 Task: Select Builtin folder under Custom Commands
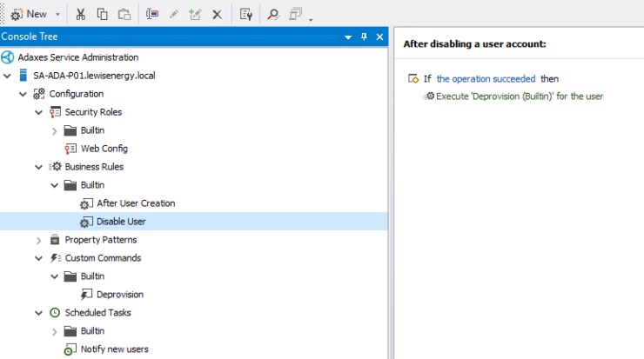pos(92,276)
